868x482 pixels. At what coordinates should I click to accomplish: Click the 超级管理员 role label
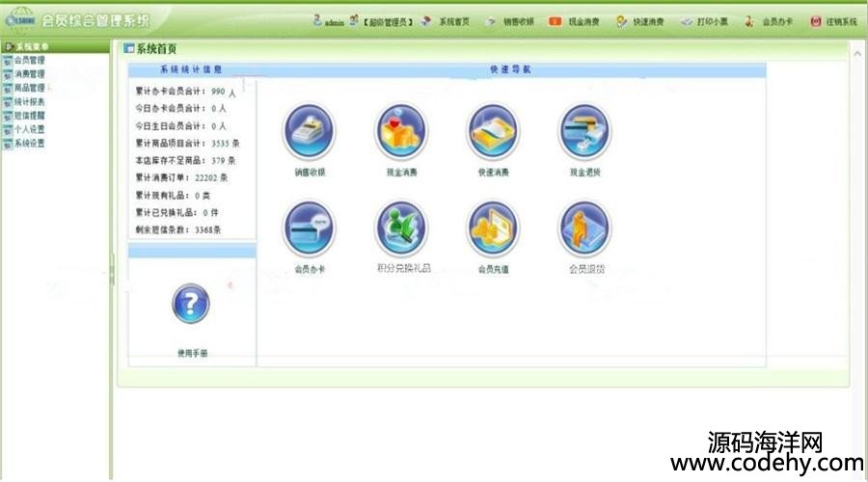pyautogui.click(x=388, y=22)
